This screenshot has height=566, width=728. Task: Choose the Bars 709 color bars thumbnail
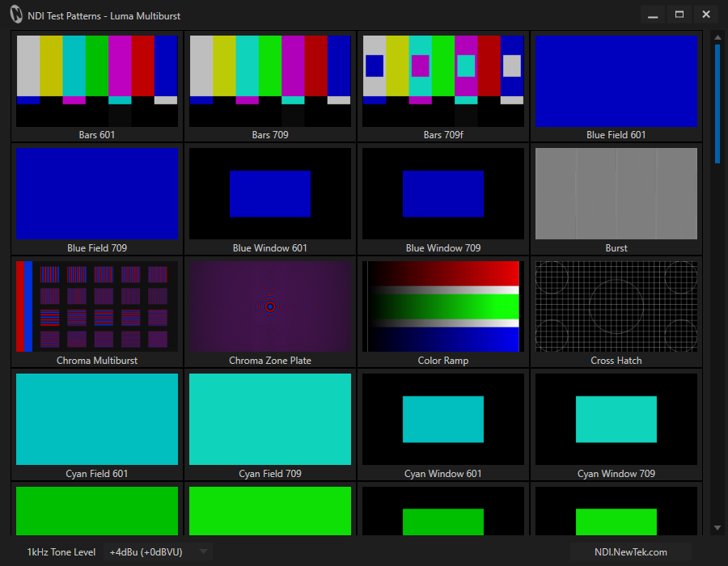270,81
